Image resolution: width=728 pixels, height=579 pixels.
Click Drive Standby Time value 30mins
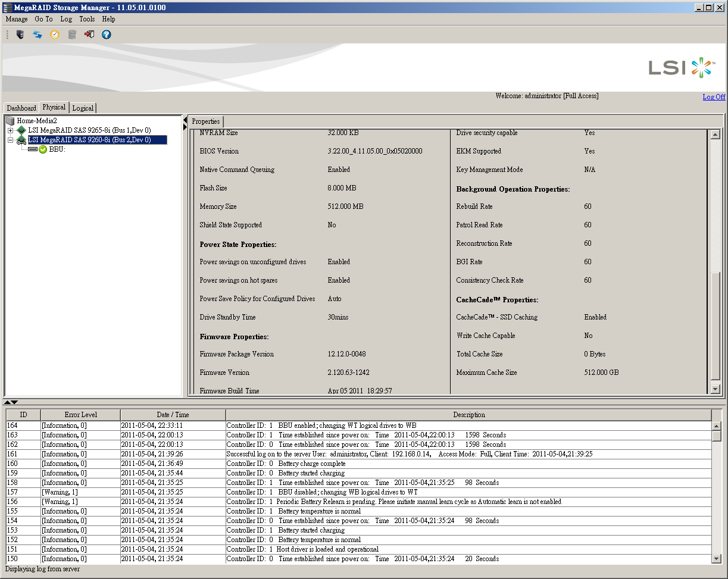[338, 317]
